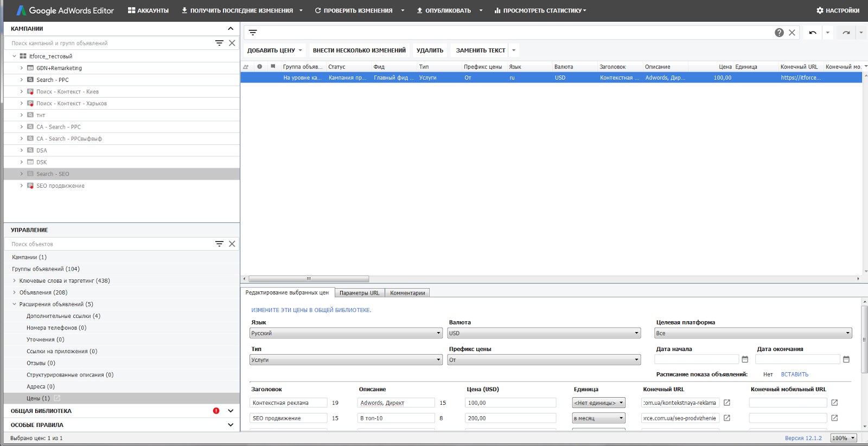Open Просмотреть статистику menu
This screenshot has height=446, width=868.
coord(540,10)
